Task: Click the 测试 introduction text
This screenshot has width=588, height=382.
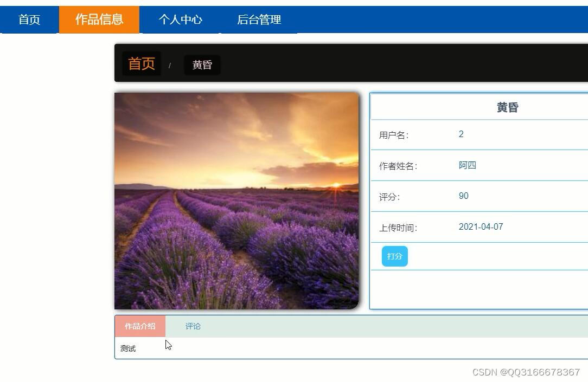Action: click(127, 348)
